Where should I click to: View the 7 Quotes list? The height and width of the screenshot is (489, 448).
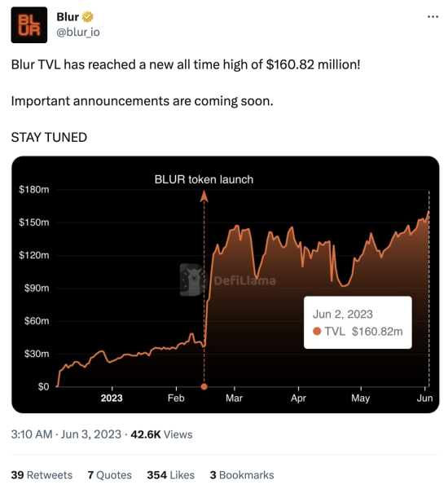tap(110, 475)
